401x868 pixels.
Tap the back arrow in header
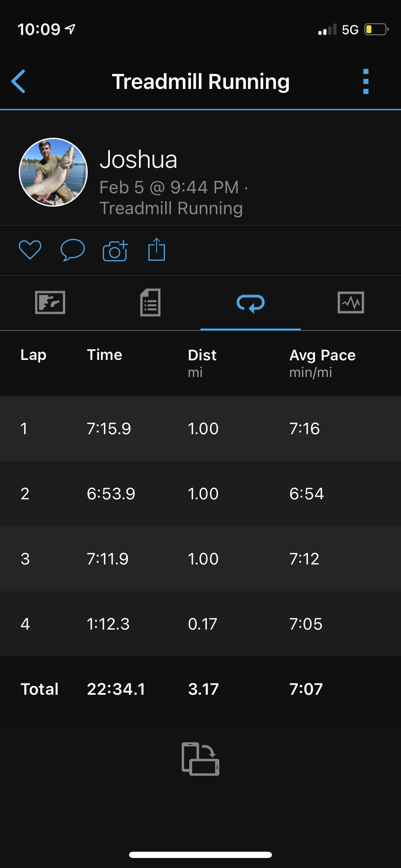18,81
